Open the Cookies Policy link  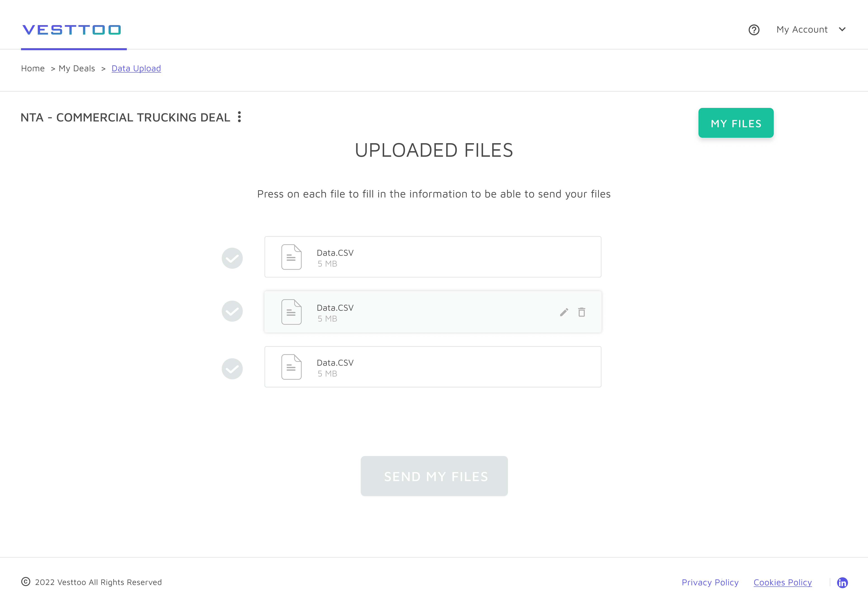click(x=783, y=582)
